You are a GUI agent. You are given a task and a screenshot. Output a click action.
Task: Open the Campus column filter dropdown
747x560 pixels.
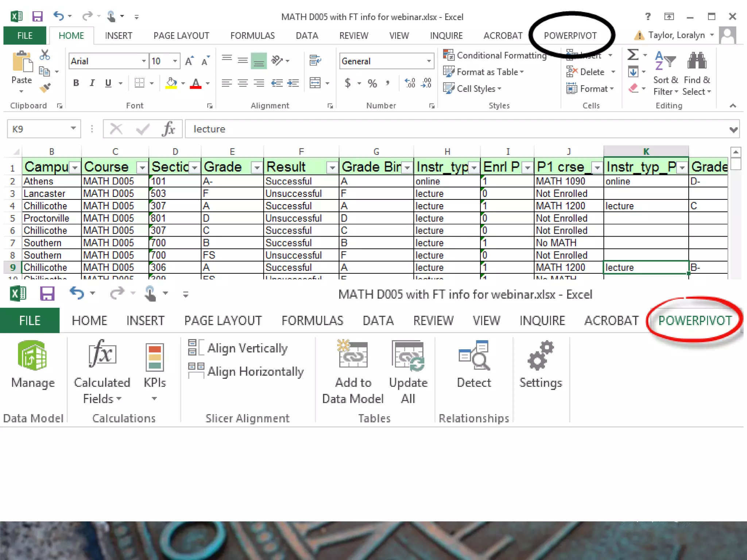pos(75,168)
